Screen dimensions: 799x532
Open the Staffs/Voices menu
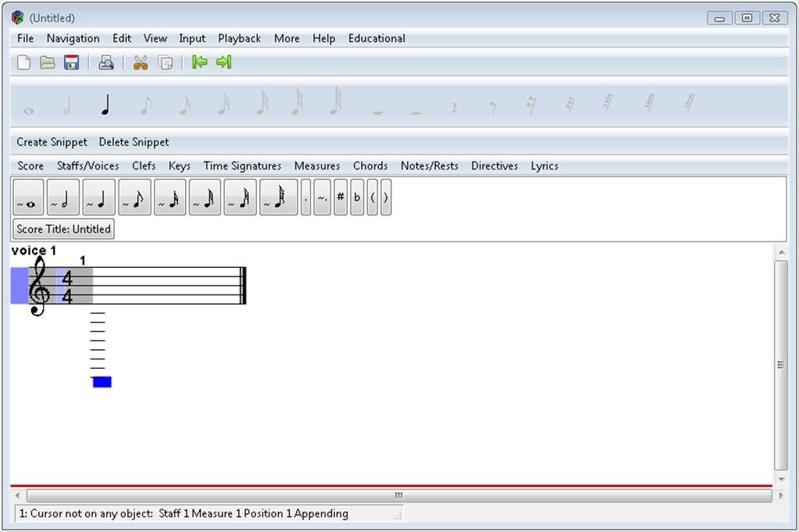point(87,166)
